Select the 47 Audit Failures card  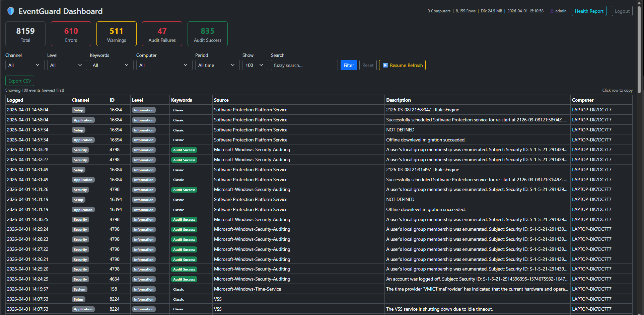click(x=162, y=34)
